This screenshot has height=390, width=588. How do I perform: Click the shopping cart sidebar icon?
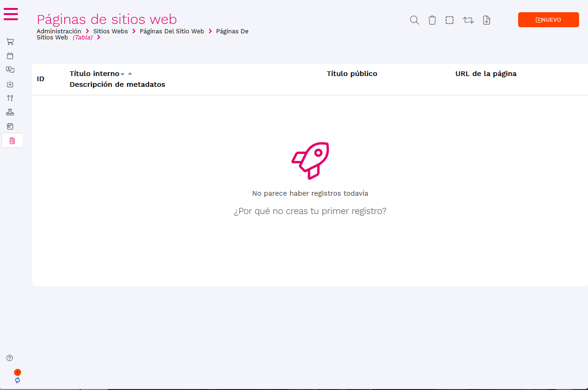point(10,42)
